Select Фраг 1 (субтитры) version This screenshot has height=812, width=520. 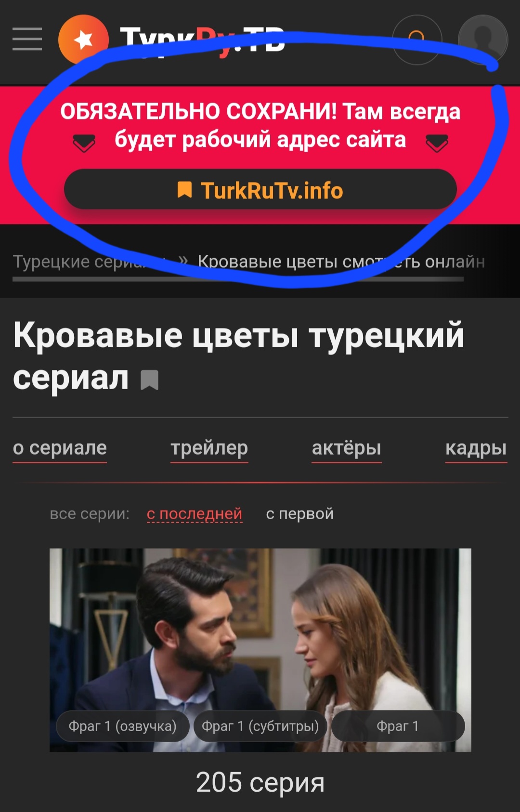click(260, 726)
